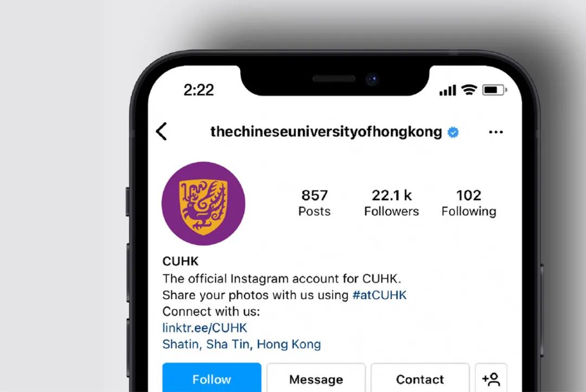The height and width of the screenshot is (392, 586).
Task: Tap the 2:22 clock in status bar
Action: click(x=199, y=90)
